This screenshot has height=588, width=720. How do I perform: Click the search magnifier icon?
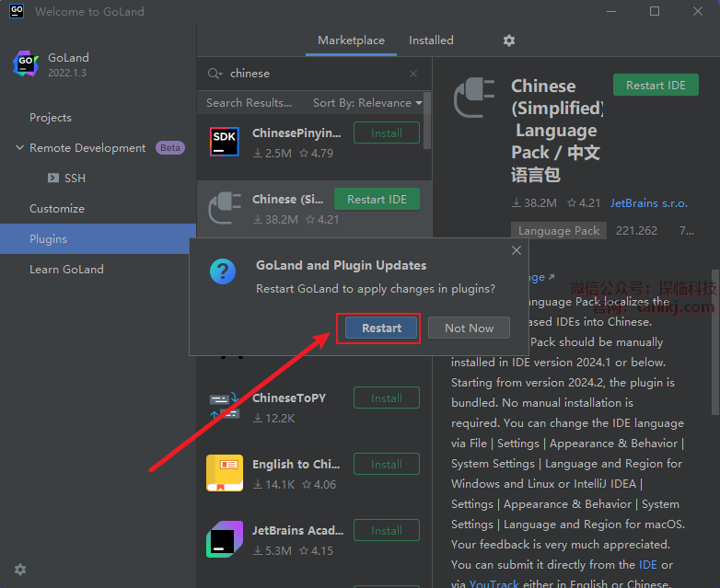pyautogui.click(x=215, y=74)
